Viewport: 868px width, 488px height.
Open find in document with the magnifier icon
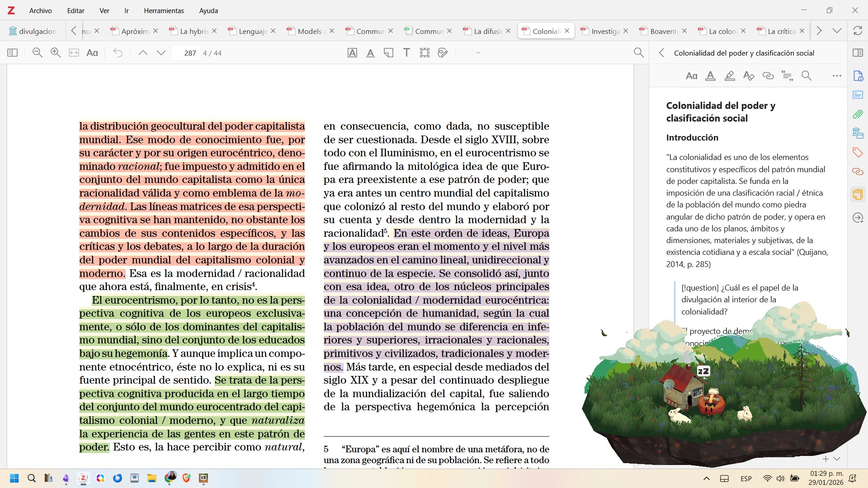coord(639,52)
